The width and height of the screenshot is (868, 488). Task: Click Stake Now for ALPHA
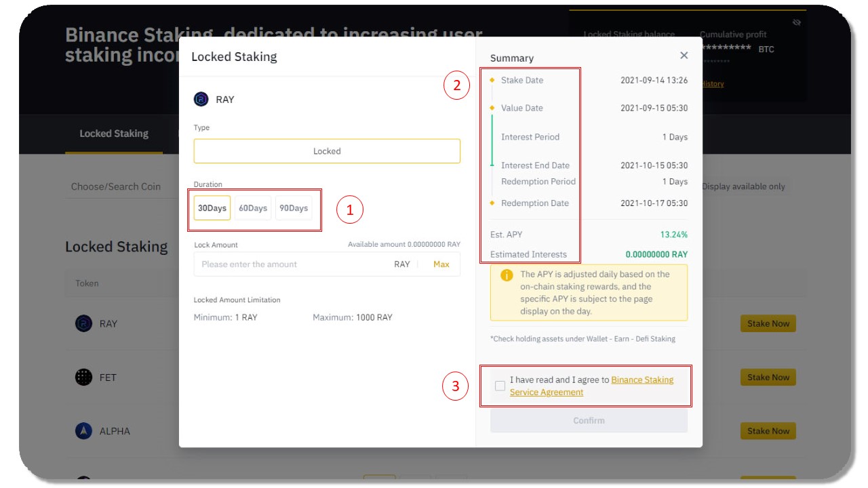point(768,430)
